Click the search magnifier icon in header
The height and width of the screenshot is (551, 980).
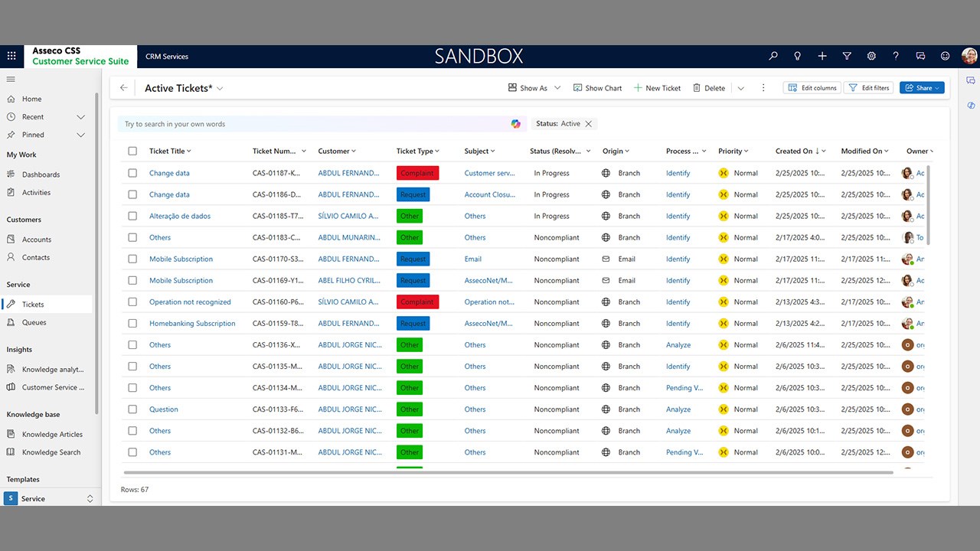pyautogui.click(x=773, y=56)
